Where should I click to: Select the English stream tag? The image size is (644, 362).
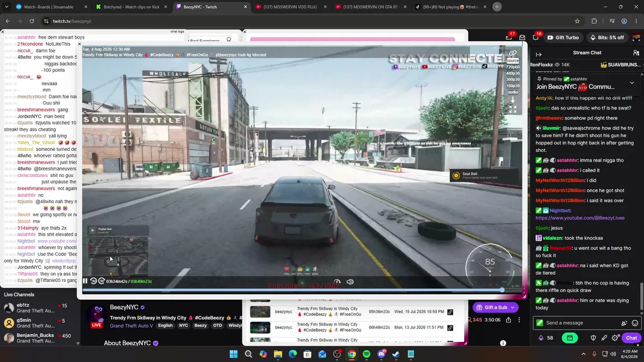(x=165, y=325)
